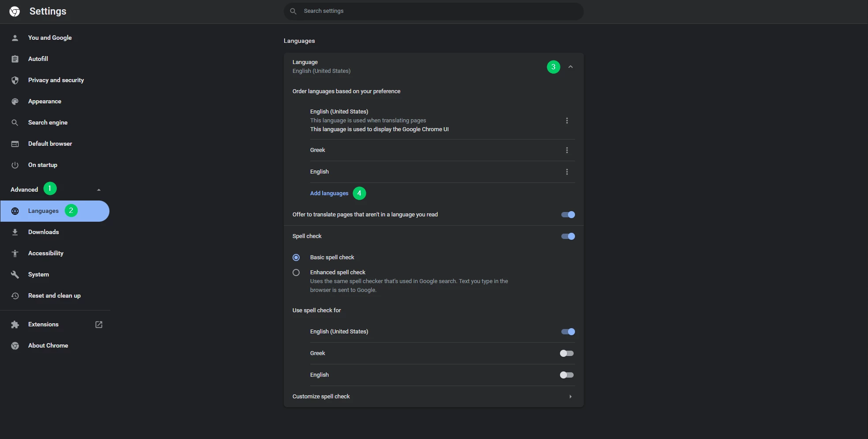Open About Chrome page
This screenshot has width=868, height=439.
click(55, 346)
